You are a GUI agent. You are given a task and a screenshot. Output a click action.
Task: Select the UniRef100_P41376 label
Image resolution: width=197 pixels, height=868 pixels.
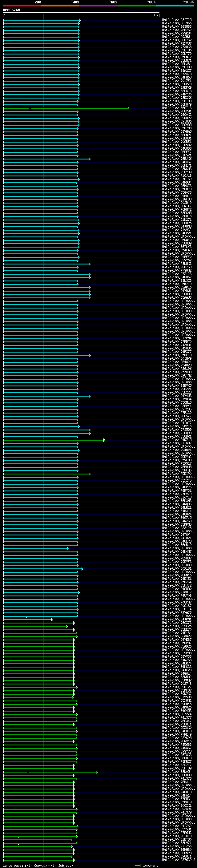[x=177, y=778]
